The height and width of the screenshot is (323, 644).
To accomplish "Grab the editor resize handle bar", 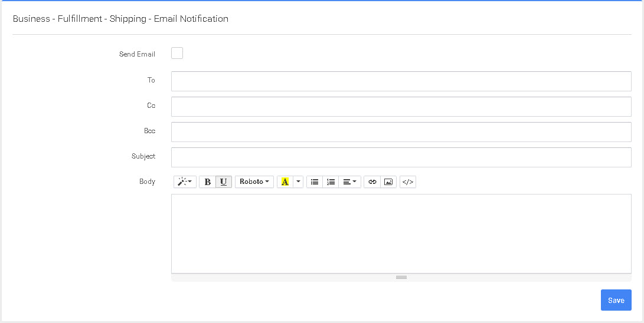I will [401, 277].
